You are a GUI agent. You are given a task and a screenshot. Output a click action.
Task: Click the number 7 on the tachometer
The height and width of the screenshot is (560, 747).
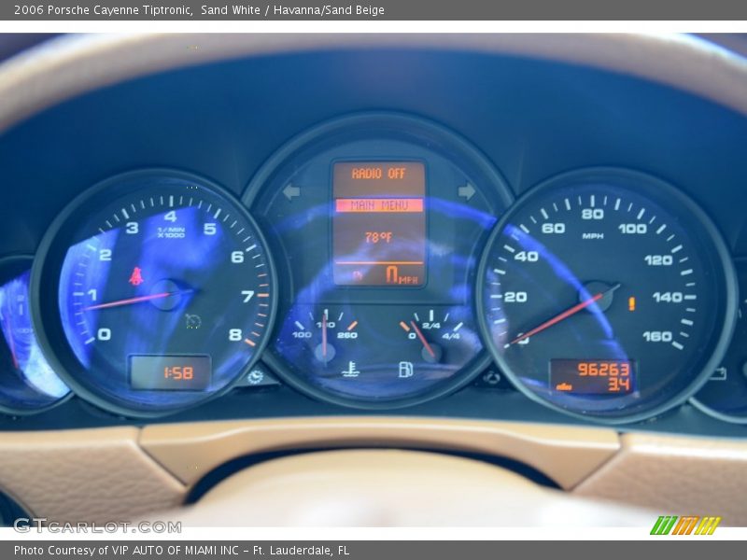tap(247, 296)
